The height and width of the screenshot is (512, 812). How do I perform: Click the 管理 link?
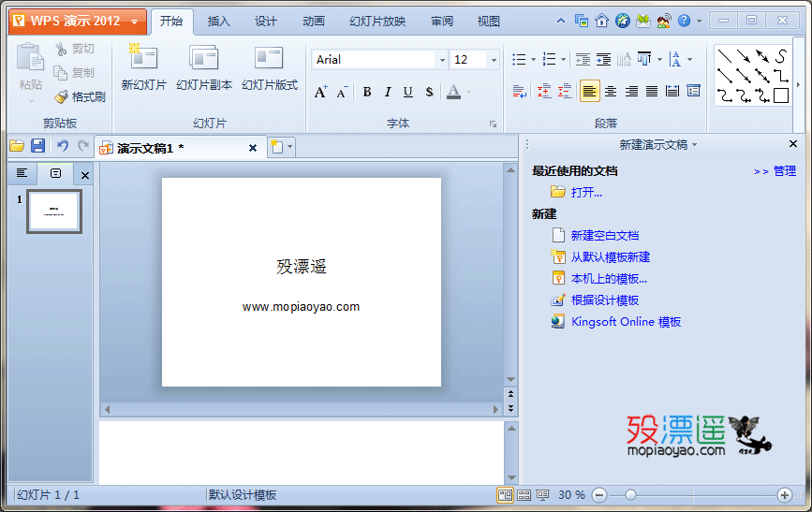click(785, 171)
